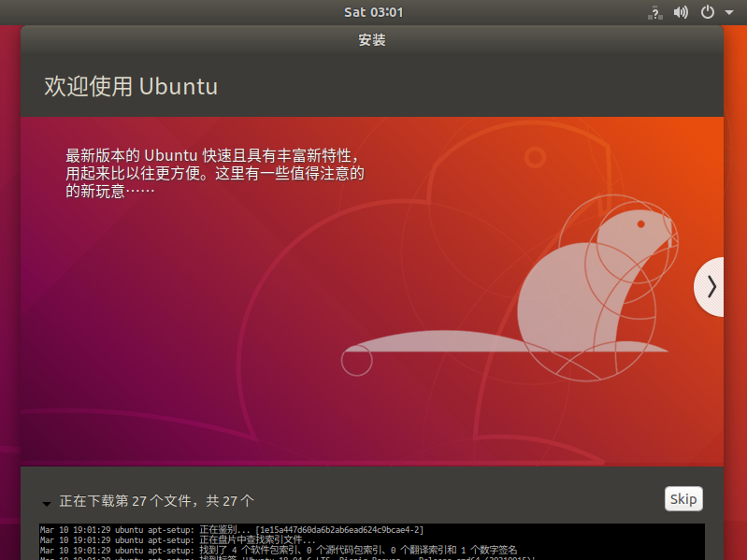Expand the system menu dropdown arrow

pos(729,12)
